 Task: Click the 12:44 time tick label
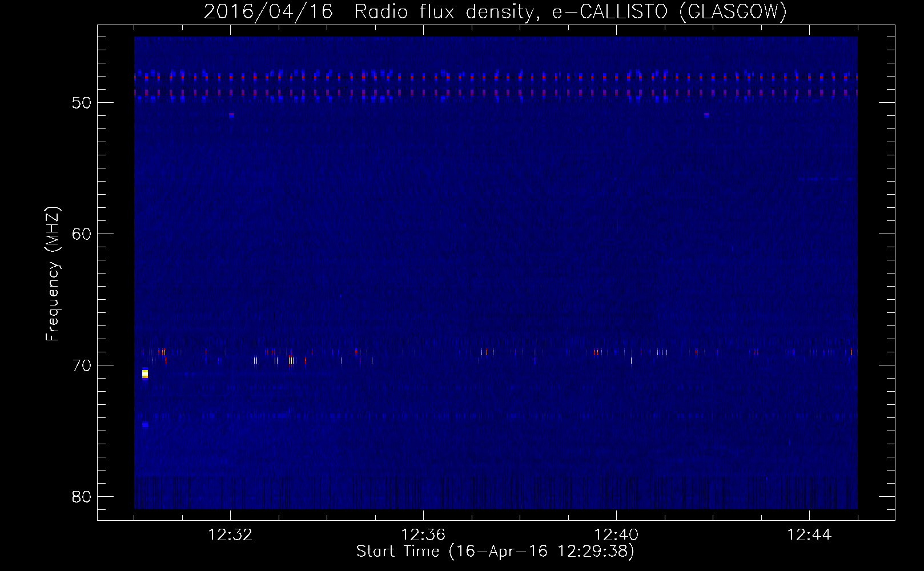pos(809,535)
